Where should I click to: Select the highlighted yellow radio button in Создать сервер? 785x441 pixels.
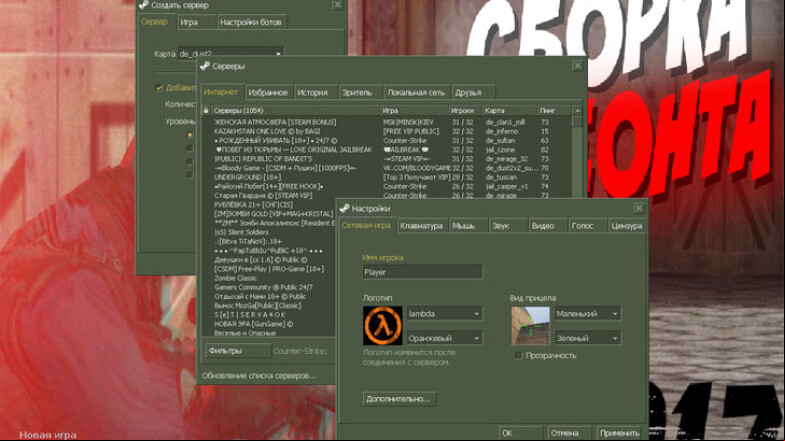[x=189, y=135]
